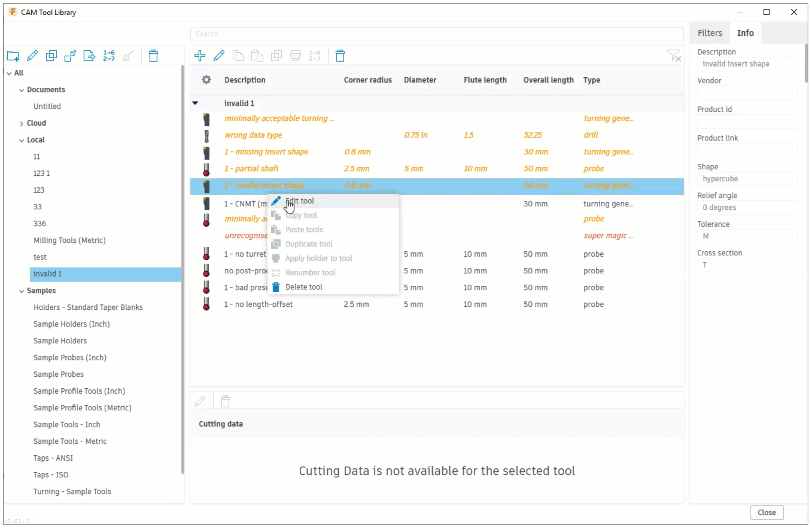
Task: Choose Edit tool from context menu
Action: (x=299, y=201)
